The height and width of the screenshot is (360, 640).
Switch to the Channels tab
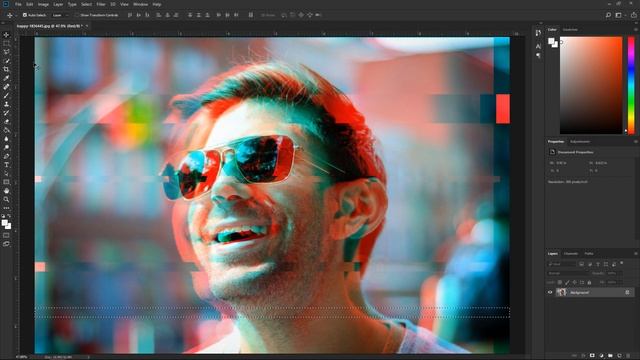571,253
